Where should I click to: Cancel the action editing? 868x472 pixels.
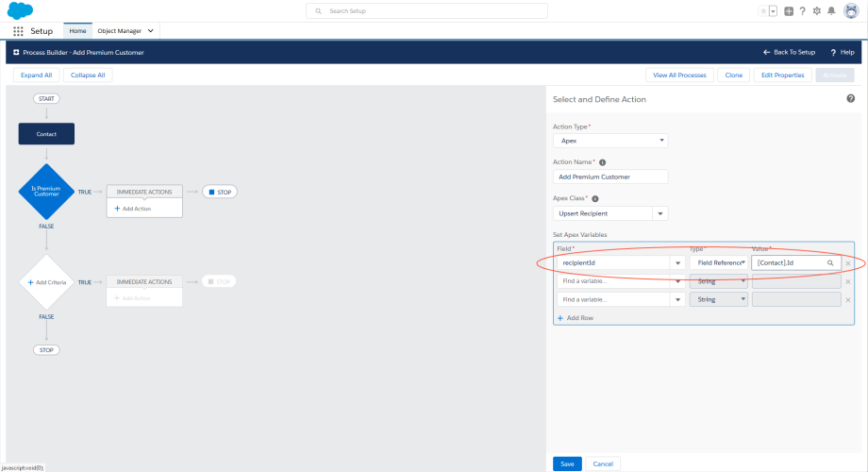pos(603,464)
